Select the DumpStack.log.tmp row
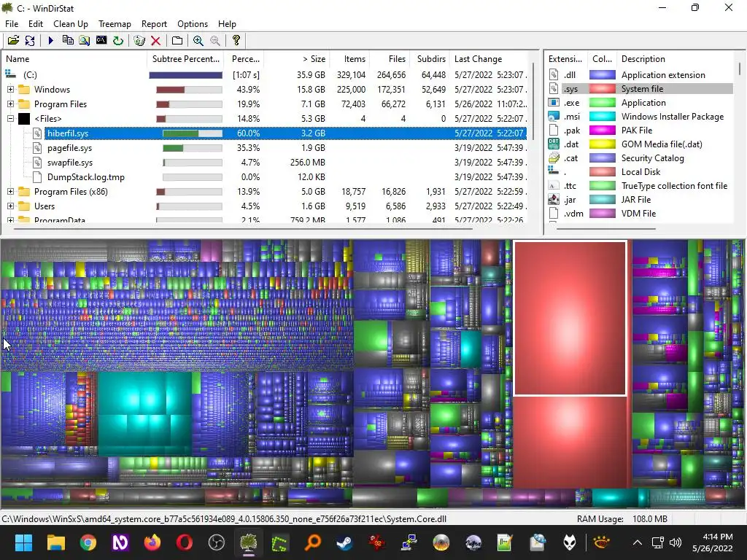The image size is (747, 560). (264, 177)
